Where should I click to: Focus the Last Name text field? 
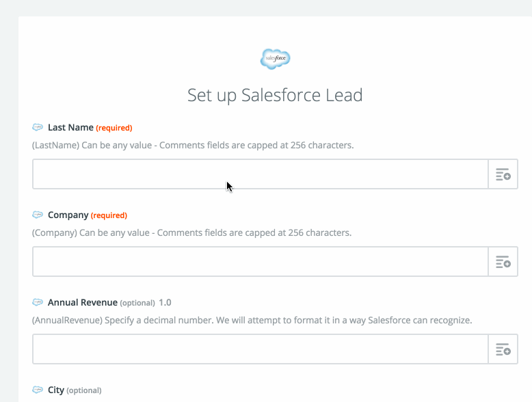[260, 174]
